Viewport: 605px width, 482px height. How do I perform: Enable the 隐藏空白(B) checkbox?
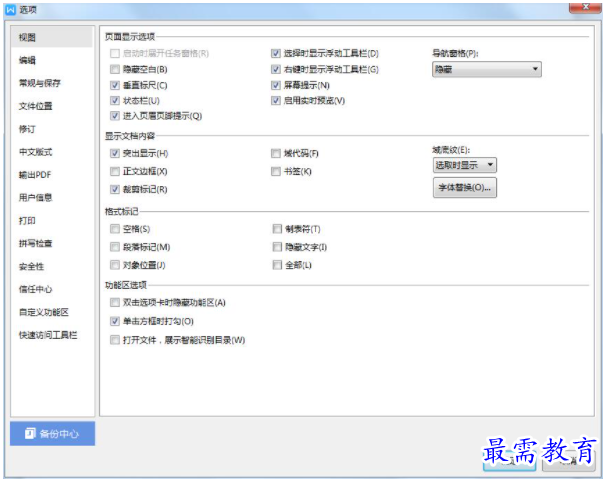click(x=115, y=69)
